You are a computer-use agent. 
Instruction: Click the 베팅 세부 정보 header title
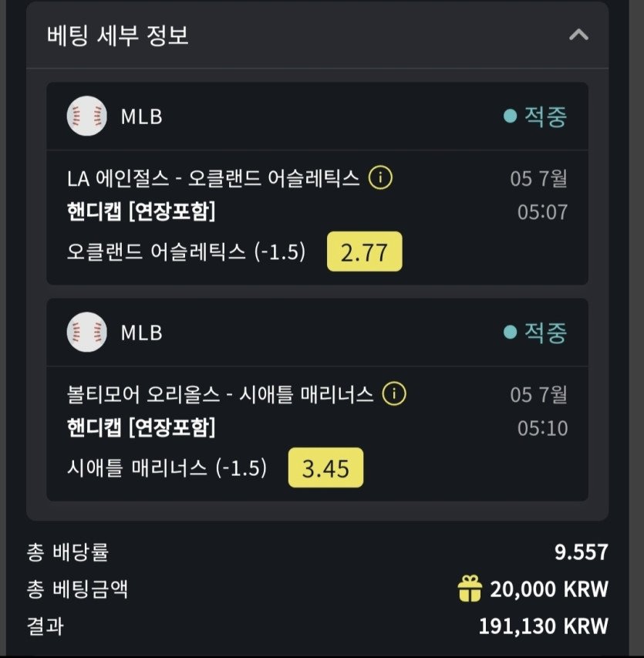118,35
